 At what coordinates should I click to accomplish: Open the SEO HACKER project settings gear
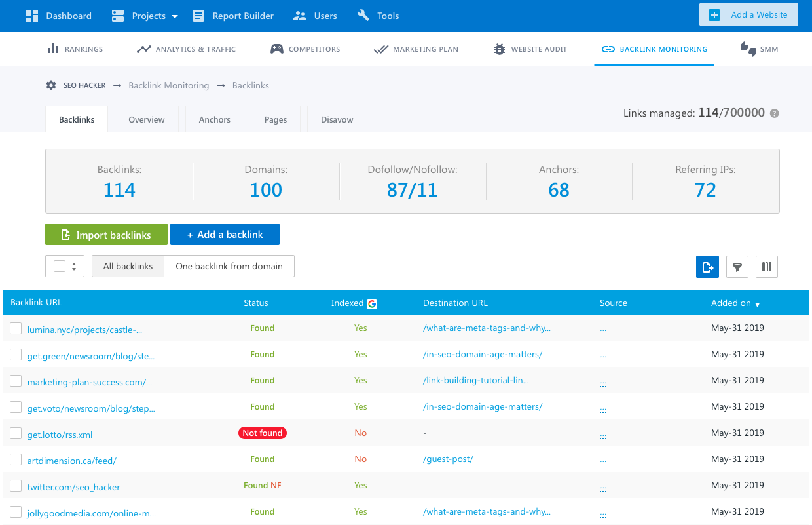(x=50, y=85)
